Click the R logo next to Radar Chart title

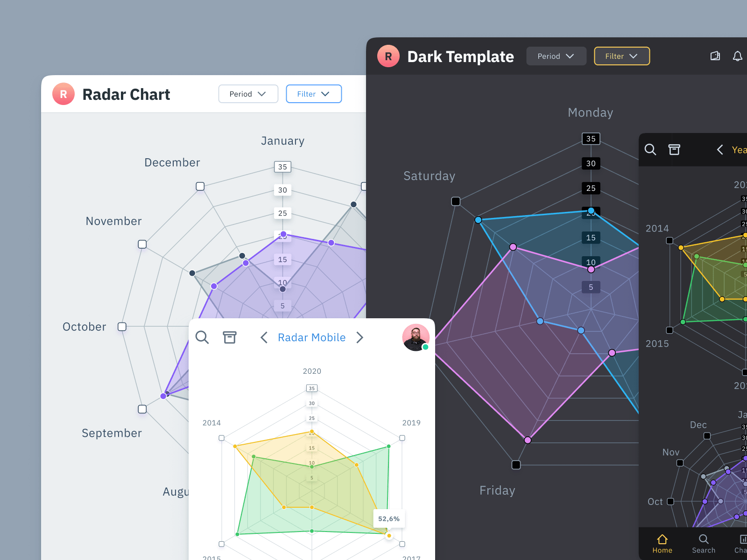click(63, 94)
